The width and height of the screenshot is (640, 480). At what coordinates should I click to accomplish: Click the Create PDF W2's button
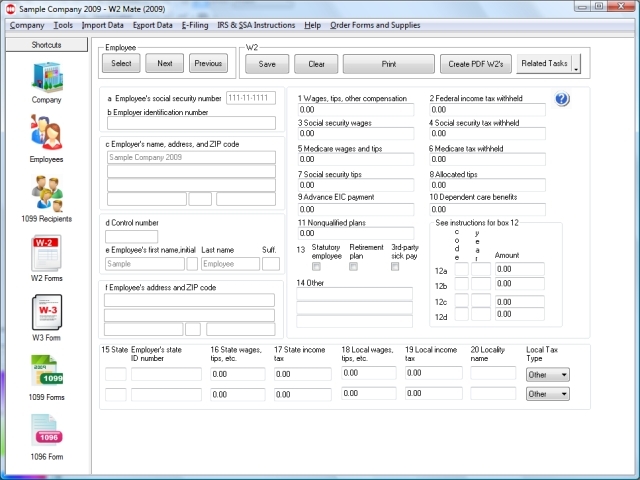pos(475,64)
